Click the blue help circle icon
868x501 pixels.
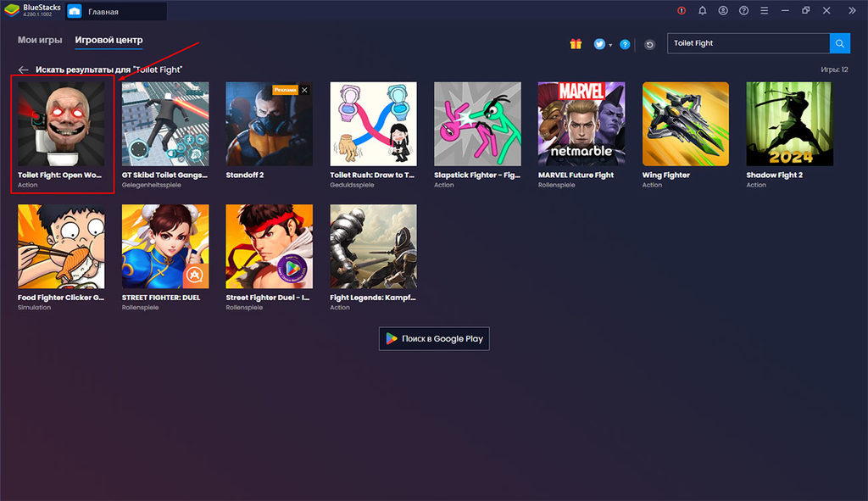(625, 44)
